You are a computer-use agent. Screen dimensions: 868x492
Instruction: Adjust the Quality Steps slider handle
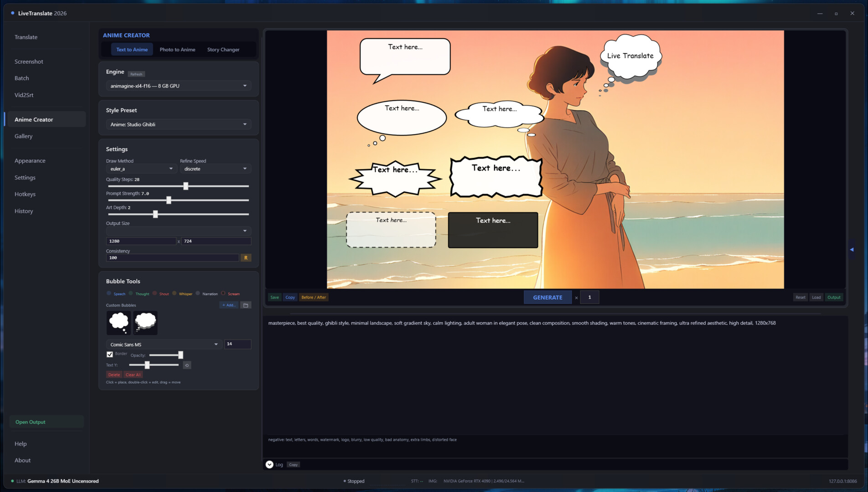tap(186, 186)
